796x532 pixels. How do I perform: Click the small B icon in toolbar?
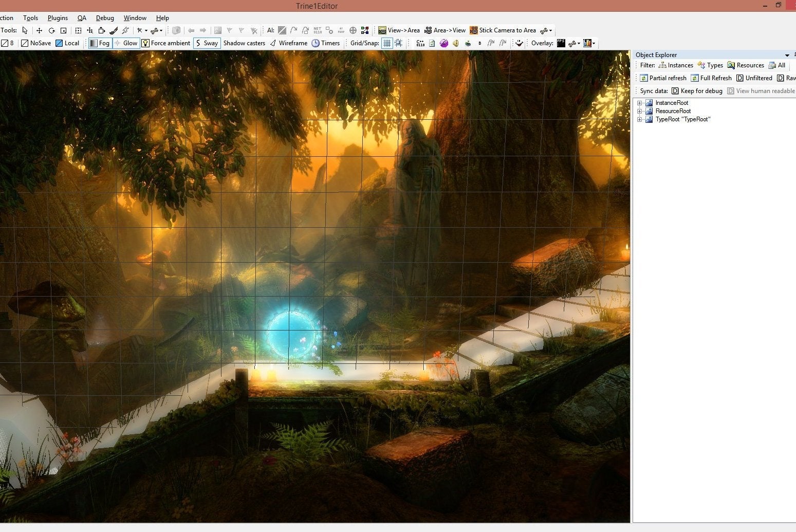coord(479,43)
